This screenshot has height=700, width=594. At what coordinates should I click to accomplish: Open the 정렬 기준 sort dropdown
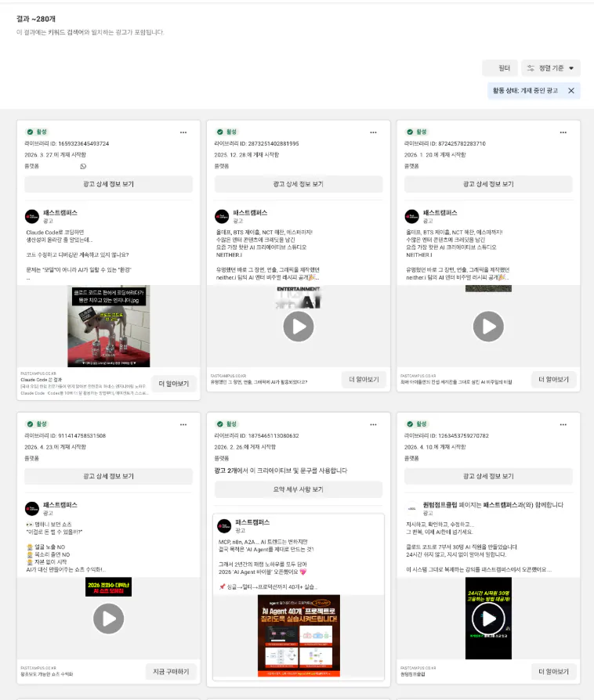(551, 68)
